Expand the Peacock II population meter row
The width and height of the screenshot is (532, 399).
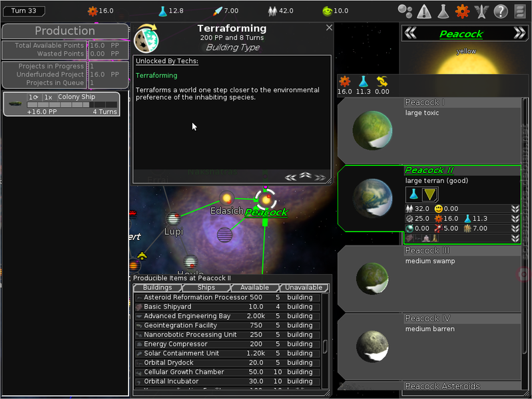tap(515, 209)
